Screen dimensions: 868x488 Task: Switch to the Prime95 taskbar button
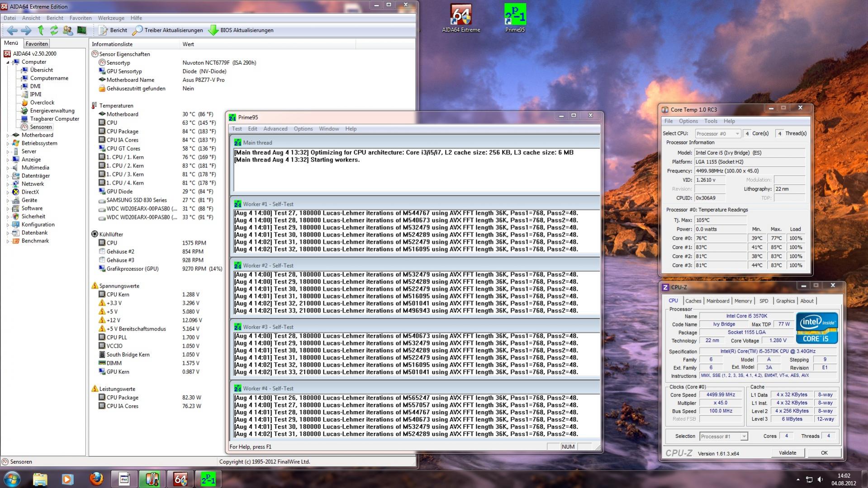coord(208,479)
